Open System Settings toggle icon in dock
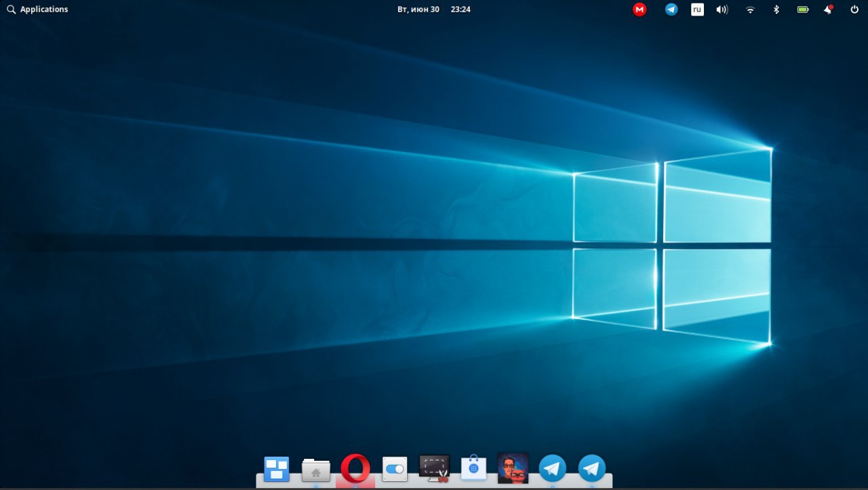 click(395, 469)
